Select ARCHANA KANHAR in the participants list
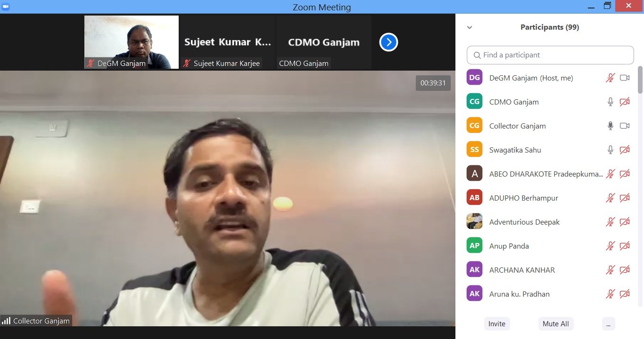 522,270
